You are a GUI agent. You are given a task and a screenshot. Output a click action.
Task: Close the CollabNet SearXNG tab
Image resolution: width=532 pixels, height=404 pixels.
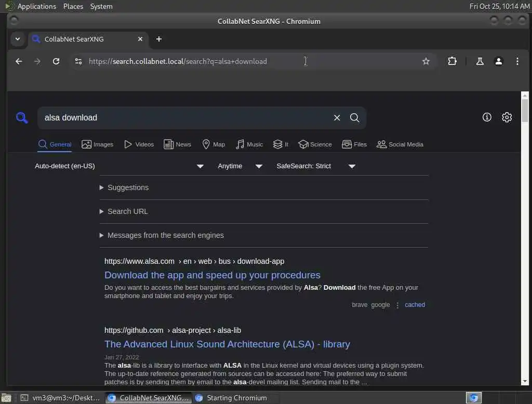point(140,39)
